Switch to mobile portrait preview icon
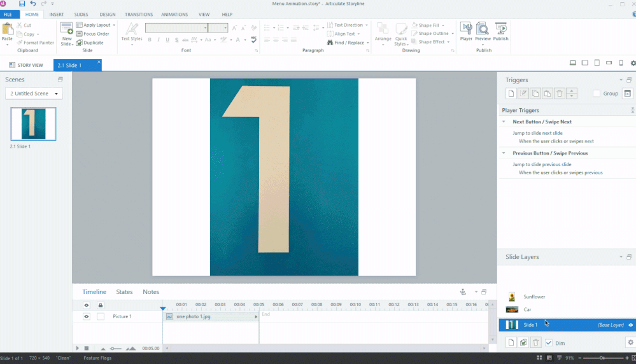Image resolution: width=636 pixels, height=364 pixels. point(621,63)
